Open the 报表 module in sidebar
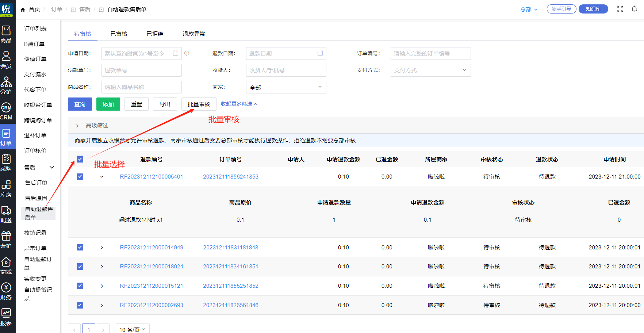The height and width of the screenshot is (333, 644). [x=6, y=317]
